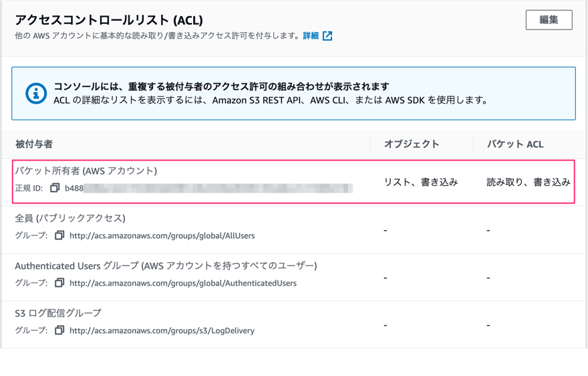This screenshot has width=588, height=376.
Task: Select the バケット所有者 (AWS アカウント) row label
Action: 86,171
